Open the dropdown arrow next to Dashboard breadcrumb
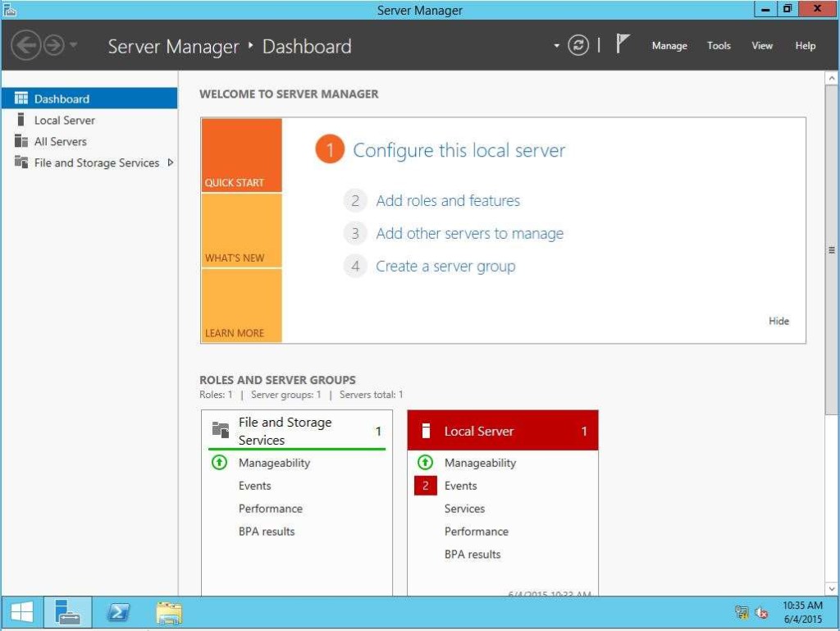The width and height of the screenshot is (840, 631). [556, 46]
